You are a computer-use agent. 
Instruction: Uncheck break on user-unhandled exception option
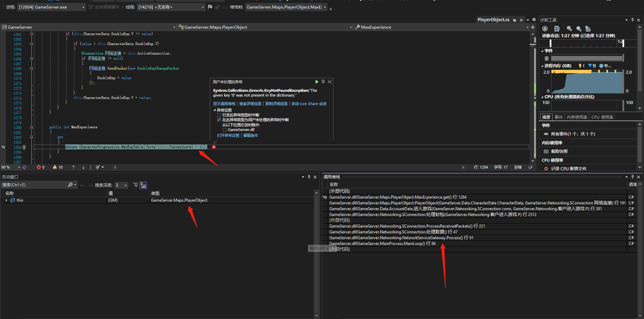coord(219,120)
